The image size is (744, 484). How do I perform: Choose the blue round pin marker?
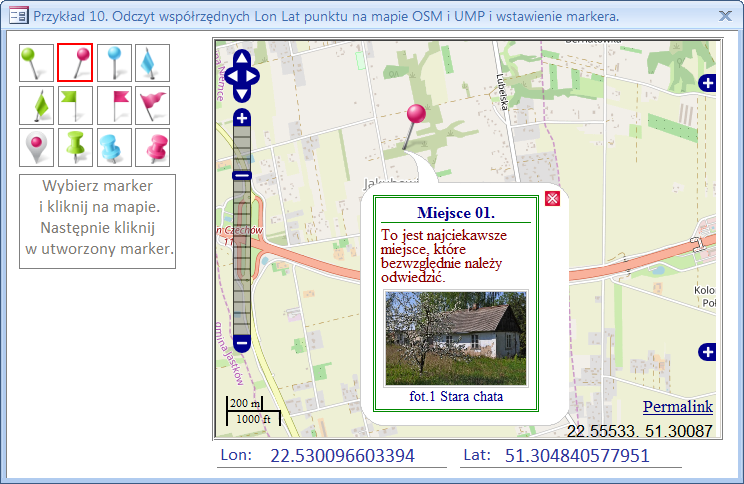tap(114, 63)
